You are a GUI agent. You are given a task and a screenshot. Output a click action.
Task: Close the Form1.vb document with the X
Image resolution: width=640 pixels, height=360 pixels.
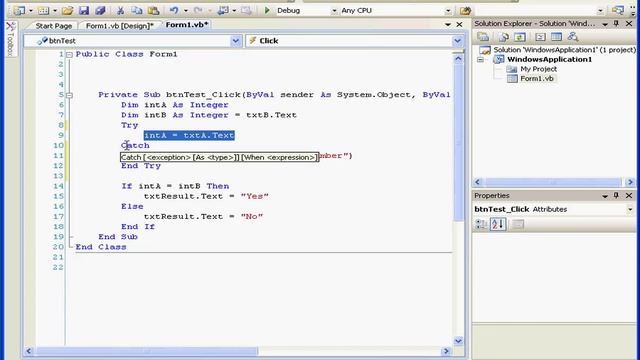[x=459, y=25]
